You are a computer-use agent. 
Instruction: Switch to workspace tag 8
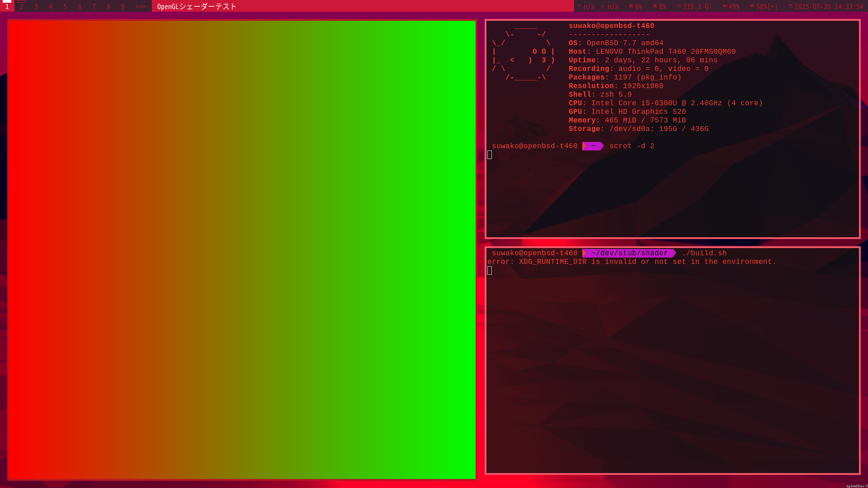point(108,6)
